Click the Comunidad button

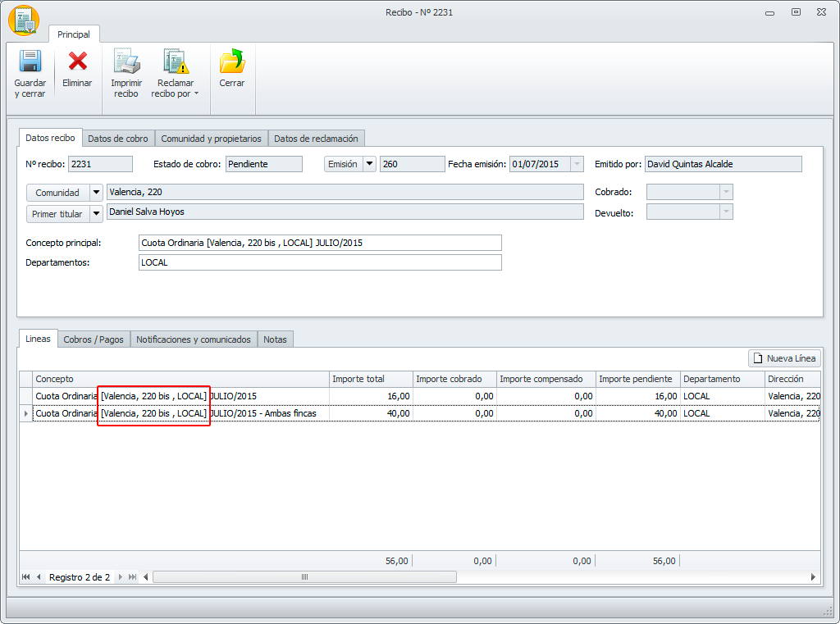tap(57, 193)
